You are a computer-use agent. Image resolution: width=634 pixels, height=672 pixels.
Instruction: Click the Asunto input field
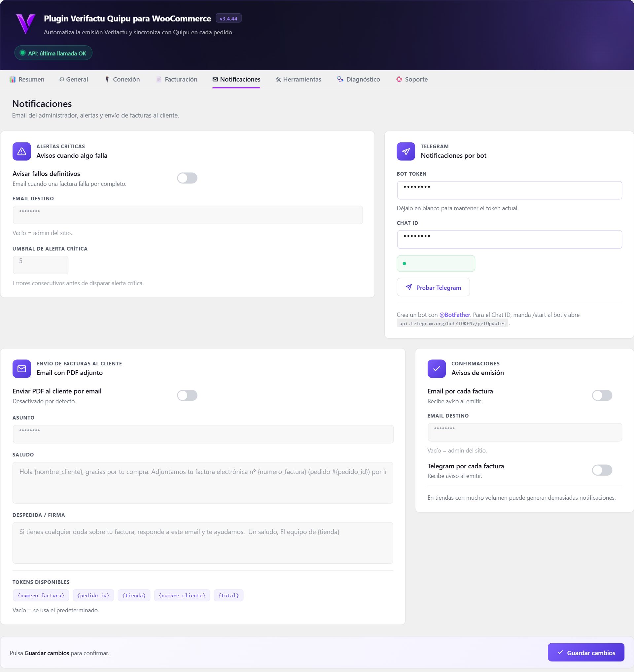(x=203, y=434)
